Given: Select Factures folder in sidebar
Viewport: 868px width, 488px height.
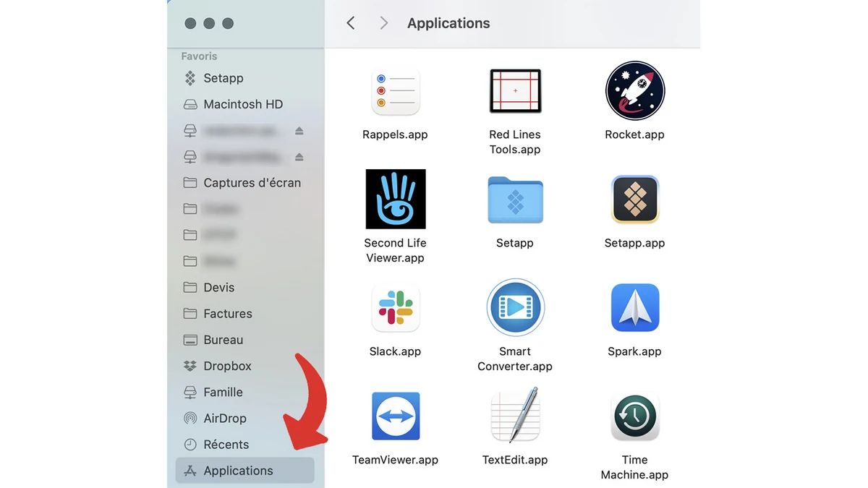Looking at the screenshot, I should pyautogui.click(x=246, y=314).
